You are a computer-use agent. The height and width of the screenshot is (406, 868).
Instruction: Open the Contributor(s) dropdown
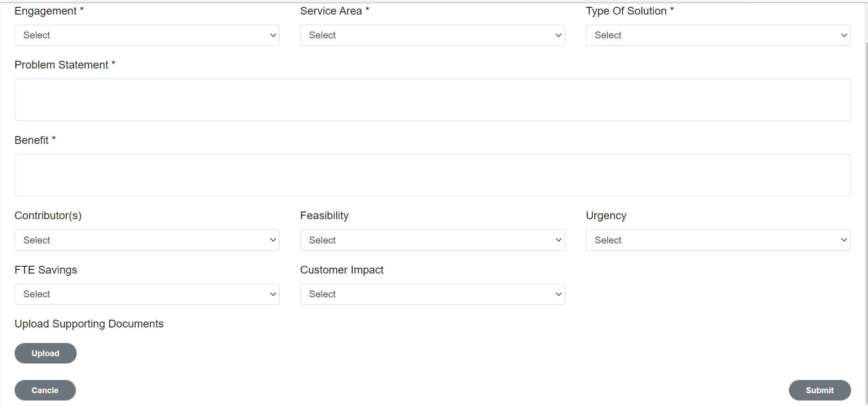tap(146, 240)
